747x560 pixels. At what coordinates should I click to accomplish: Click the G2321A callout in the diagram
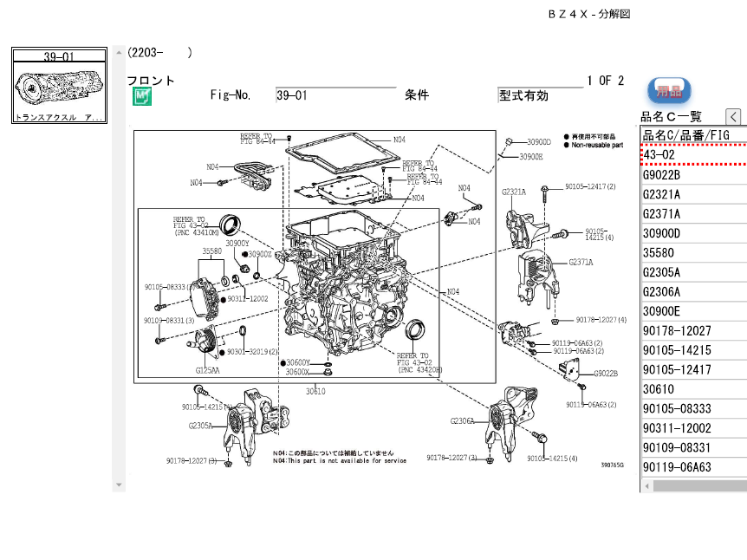(x=514, y=192)
